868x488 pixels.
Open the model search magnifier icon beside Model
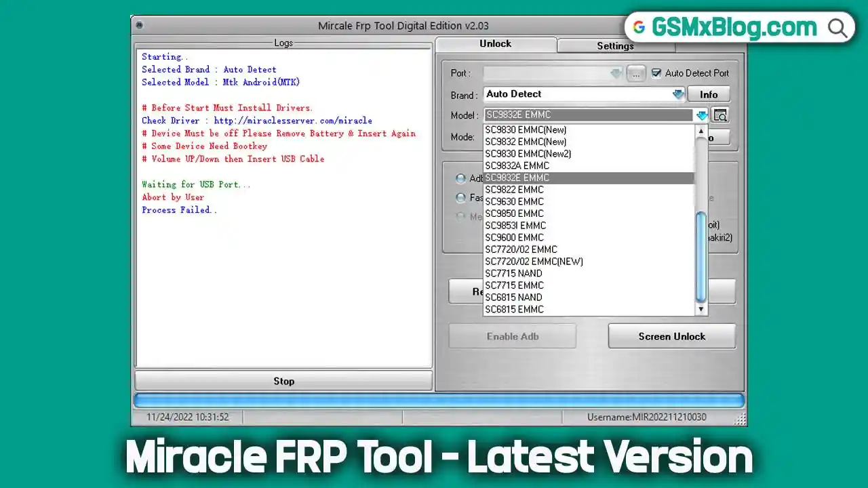(719, 115)
